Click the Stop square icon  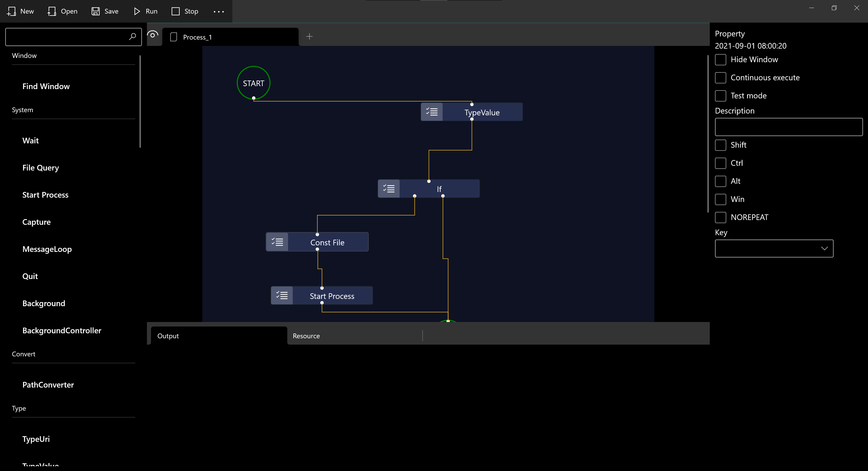175,11
